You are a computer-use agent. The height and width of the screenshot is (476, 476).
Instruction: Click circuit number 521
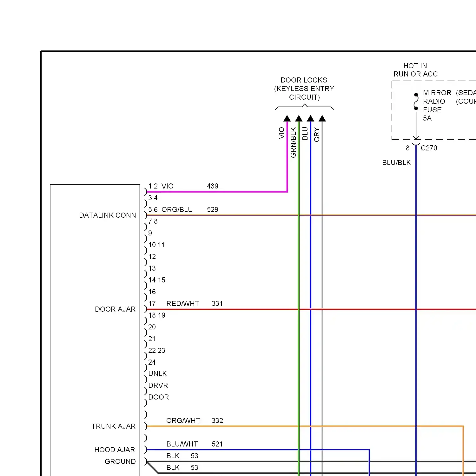pyautogui.click(x=217, y=444)
